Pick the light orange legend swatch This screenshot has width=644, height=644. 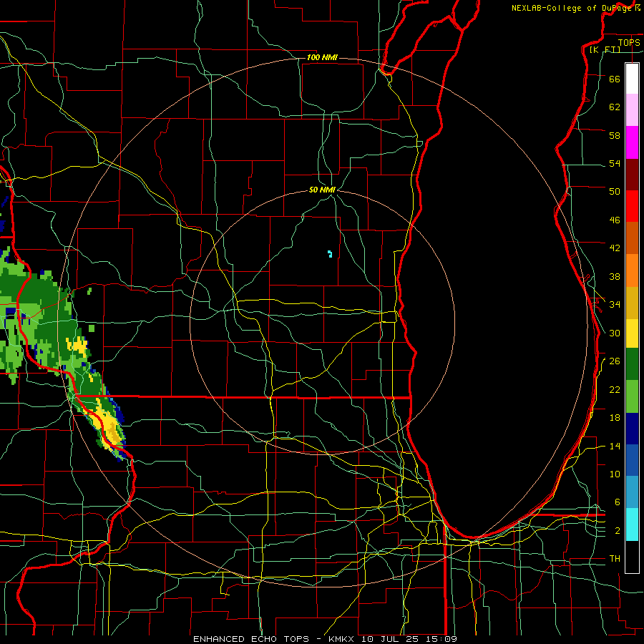click(632, 270)
